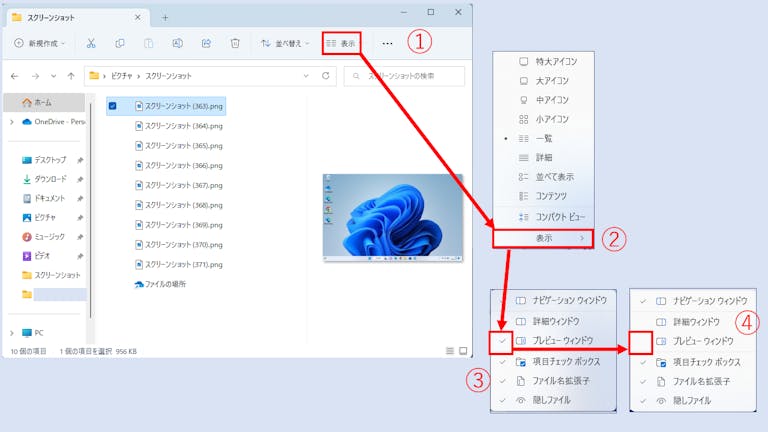Click the Share icon in the toolbar

pyautogui.click(x=206, y=43)
